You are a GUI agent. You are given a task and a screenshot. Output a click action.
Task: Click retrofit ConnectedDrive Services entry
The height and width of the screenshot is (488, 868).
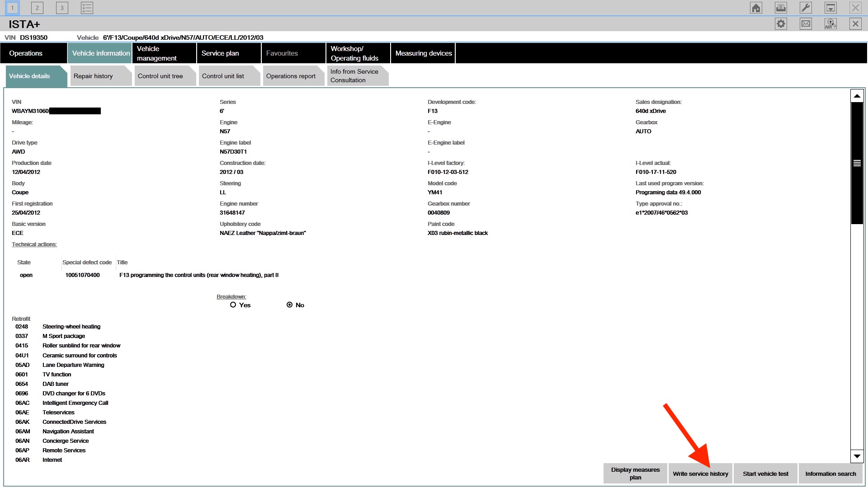(x=75, y=422)
